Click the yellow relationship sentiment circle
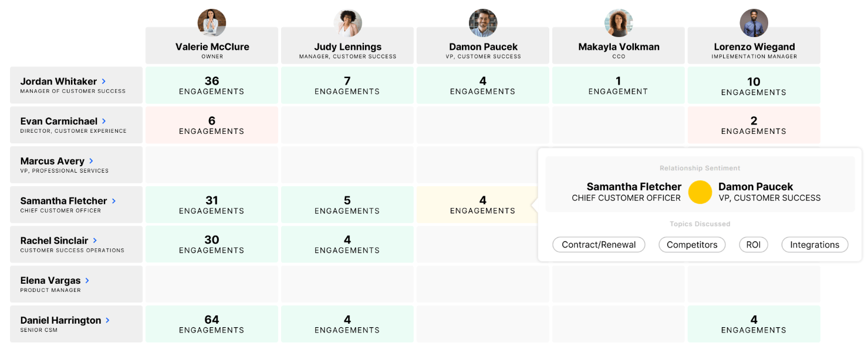 pyautogui.click(x=700, y=192)
